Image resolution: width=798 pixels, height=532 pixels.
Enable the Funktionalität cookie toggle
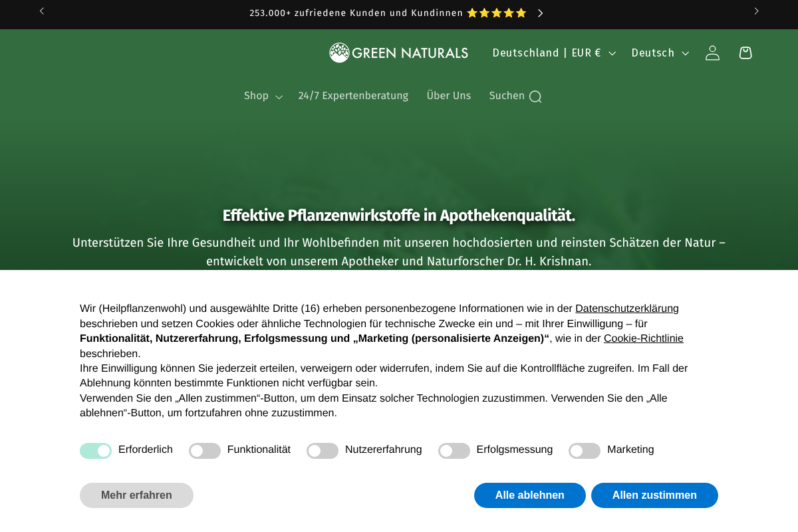[204, 451]
